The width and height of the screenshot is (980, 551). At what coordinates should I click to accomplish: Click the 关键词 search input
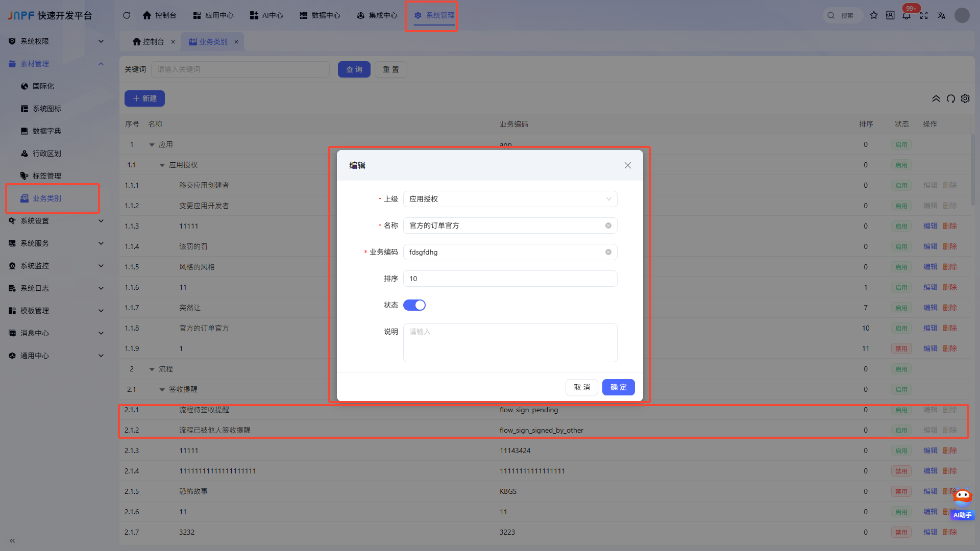pos(240,69)
